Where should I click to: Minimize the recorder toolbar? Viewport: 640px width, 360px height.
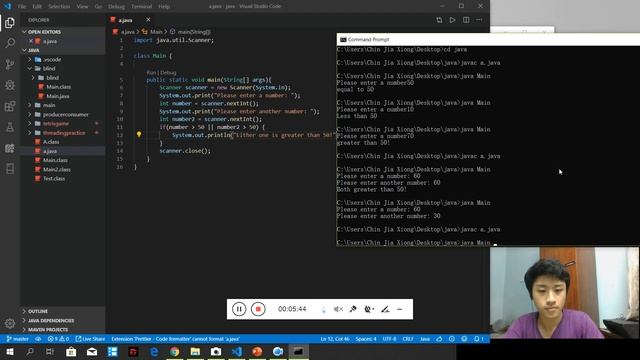[x=400, y=309]
